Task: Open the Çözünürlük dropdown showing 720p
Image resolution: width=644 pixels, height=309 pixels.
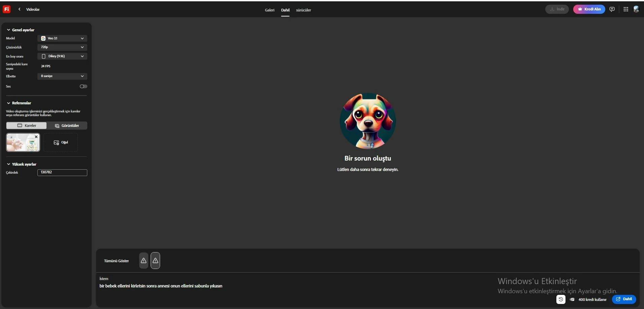Action: tap(62, 47)
